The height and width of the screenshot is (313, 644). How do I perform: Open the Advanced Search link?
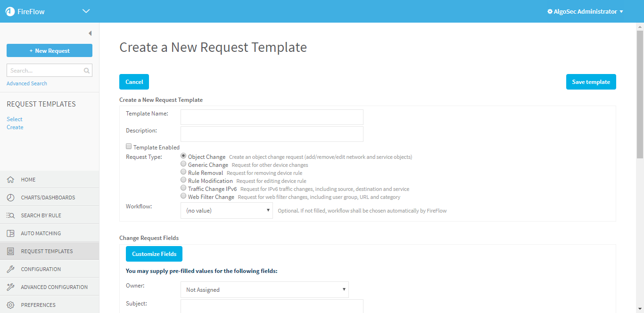(27, 83)
